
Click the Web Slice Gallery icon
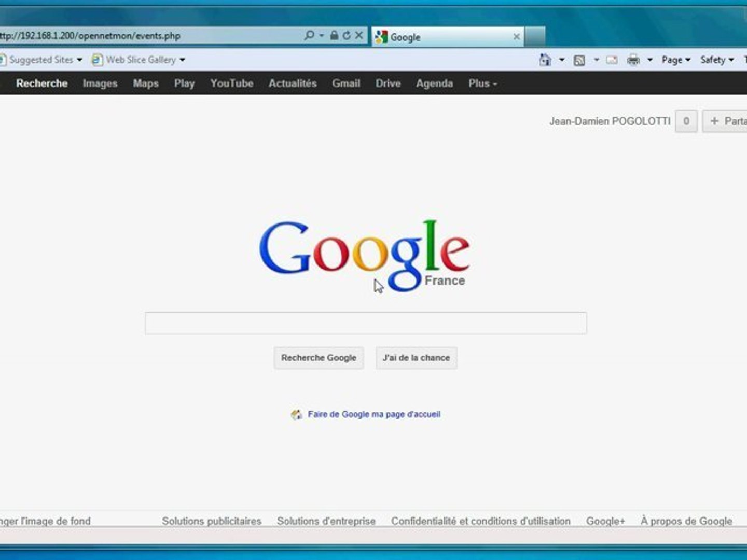point(97,60)
